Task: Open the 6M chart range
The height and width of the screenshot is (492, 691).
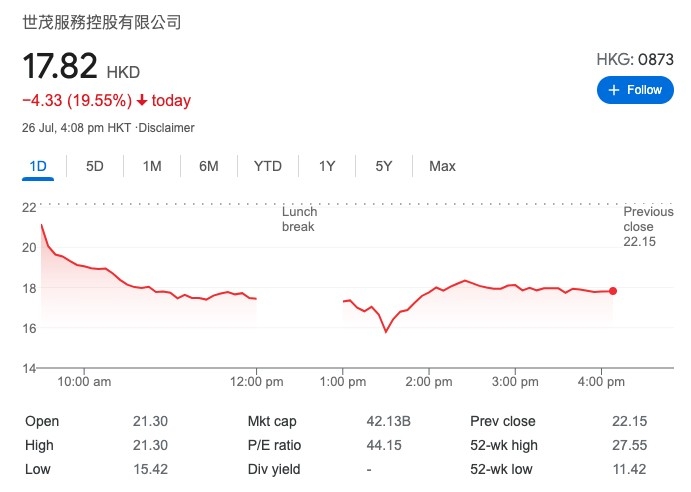Action: coord(208,166)
